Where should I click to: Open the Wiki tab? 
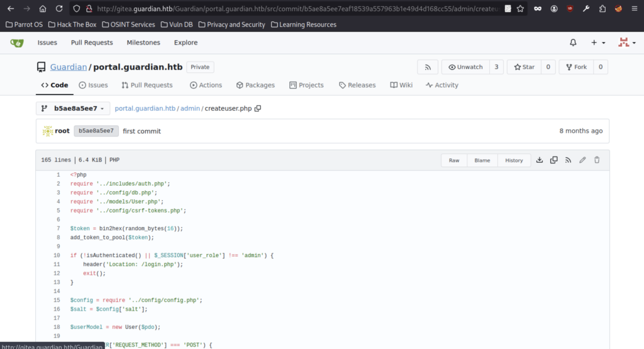pyautogui.click(x=401, y=85)
